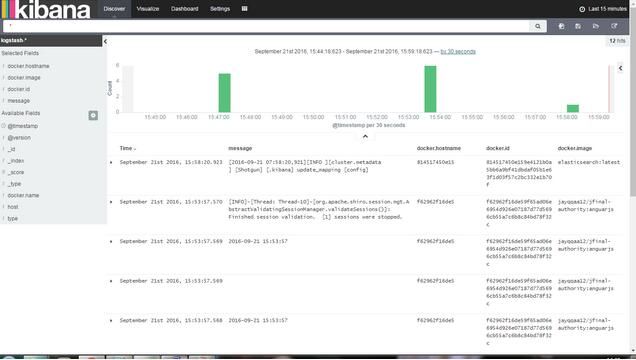
Task: Open the Available Fields gear filter settings
Action: tap(93, 115)
